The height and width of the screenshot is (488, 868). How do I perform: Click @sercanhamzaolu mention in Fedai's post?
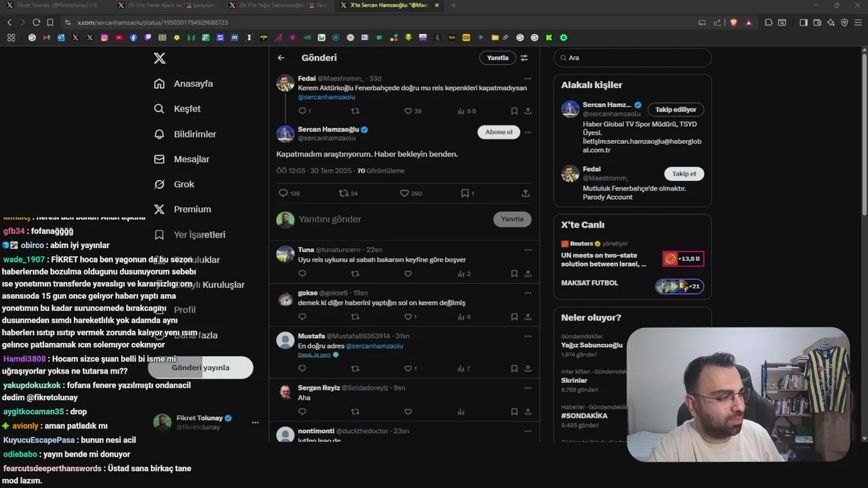click(x=326, y=98)
